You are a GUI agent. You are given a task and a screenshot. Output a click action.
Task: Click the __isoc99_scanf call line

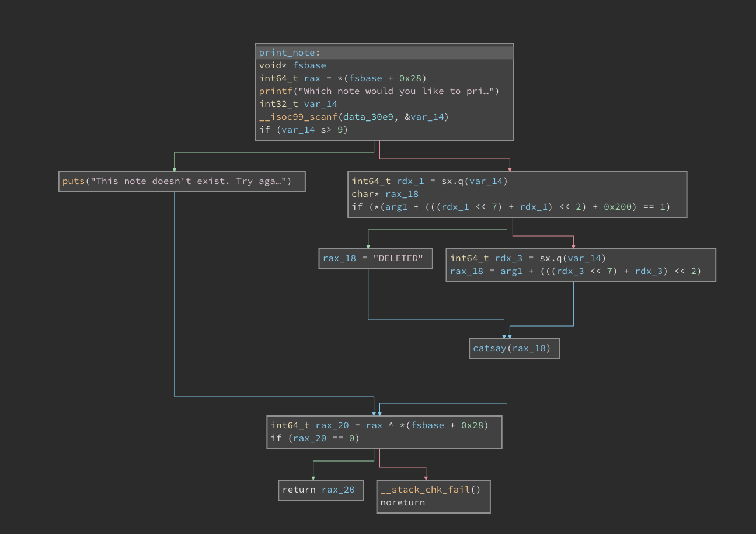(x=354, y=117)
